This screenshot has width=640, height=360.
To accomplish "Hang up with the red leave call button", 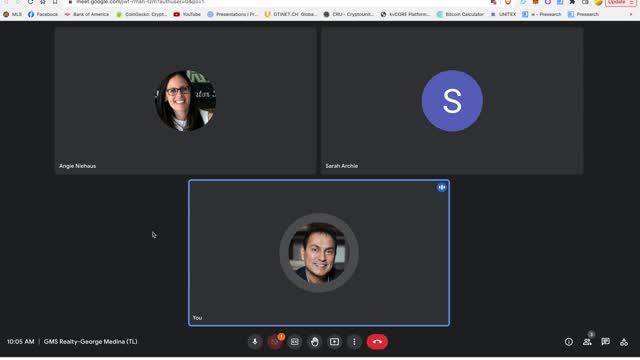I will coord(377,342).
